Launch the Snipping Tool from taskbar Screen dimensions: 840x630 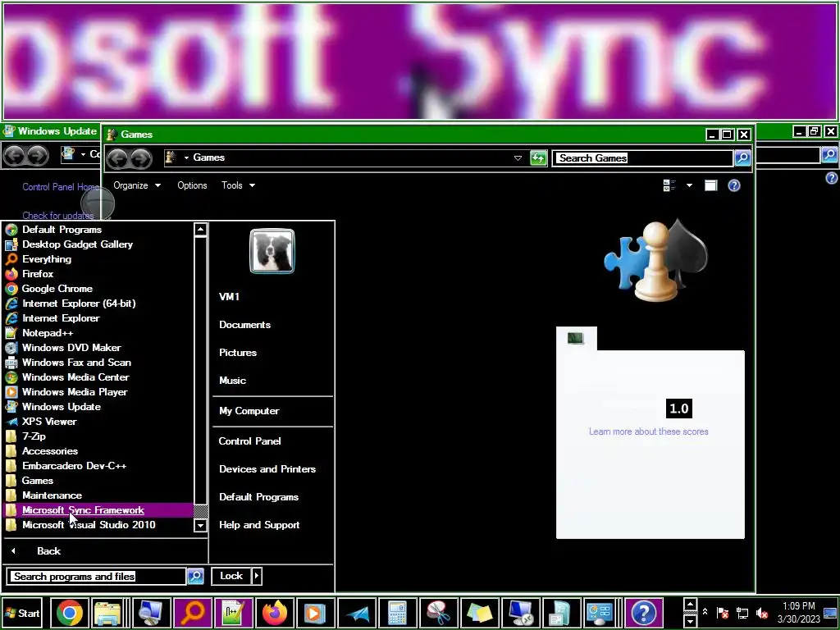[x=438, y=612]
